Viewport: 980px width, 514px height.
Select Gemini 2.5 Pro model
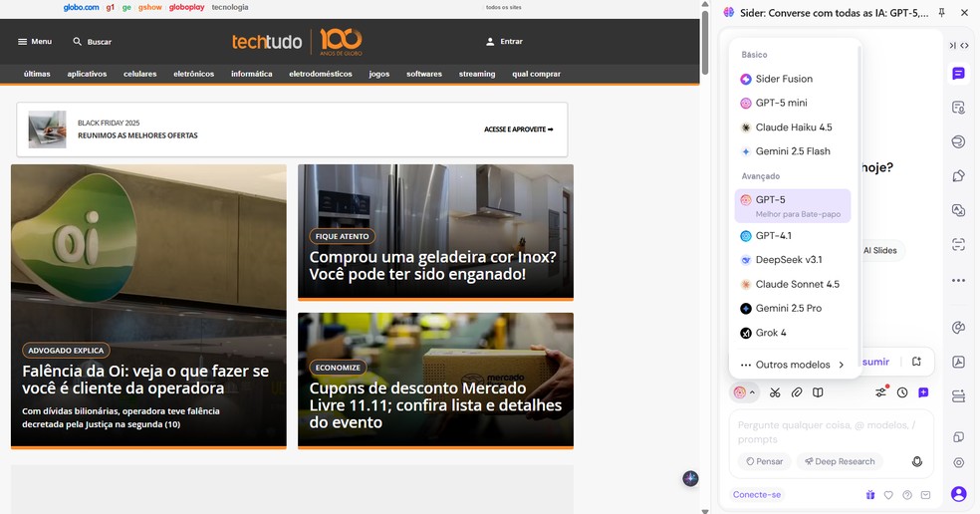[x=793, y=308]
